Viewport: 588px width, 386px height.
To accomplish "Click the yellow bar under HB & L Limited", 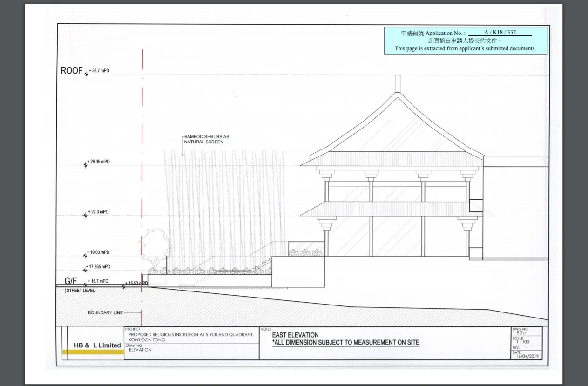I will (93, 352).
